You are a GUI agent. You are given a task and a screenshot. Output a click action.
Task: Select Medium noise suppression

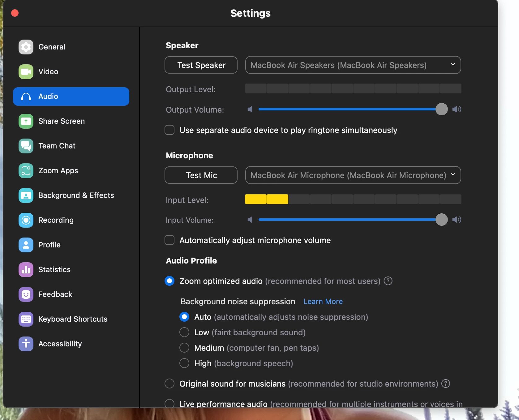(x=184, y=348)
